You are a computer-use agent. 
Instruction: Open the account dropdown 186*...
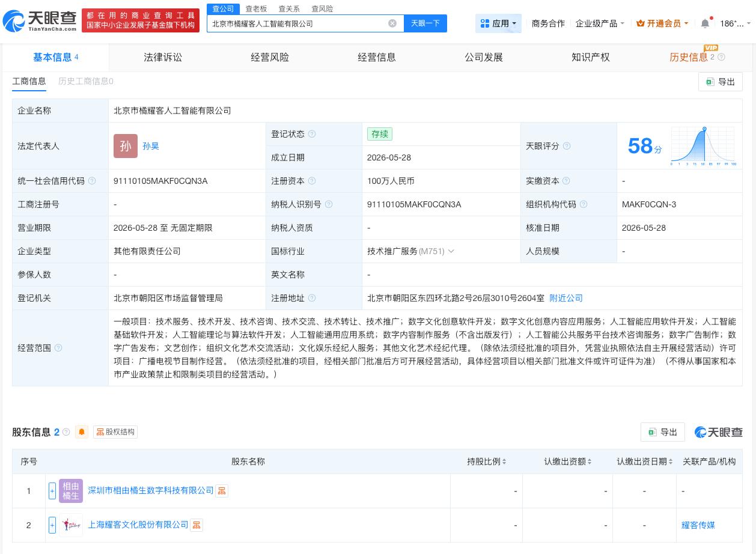pyautogui.click(x=735, y=23)
